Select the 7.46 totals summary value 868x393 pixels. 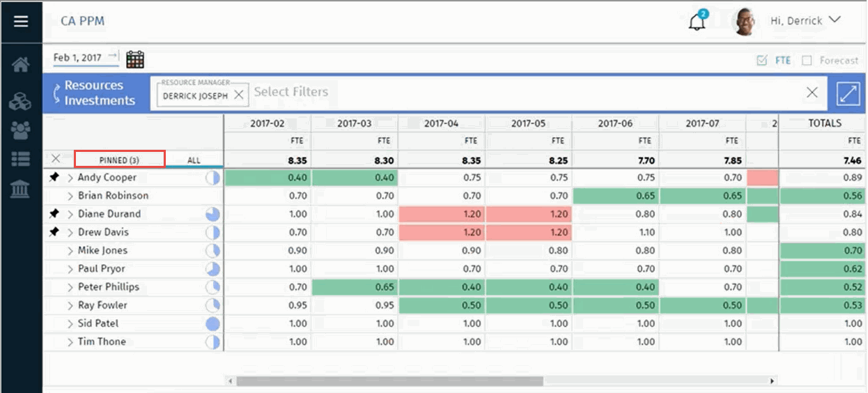point(853,160)
